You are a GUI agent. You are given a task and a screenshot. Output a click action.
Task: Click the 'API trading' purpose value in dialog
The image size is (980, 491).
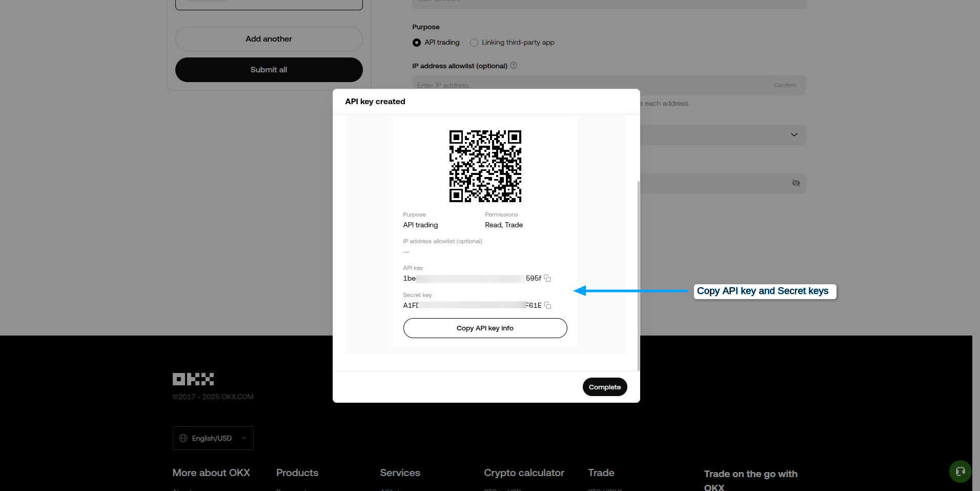tap(420, 225)
